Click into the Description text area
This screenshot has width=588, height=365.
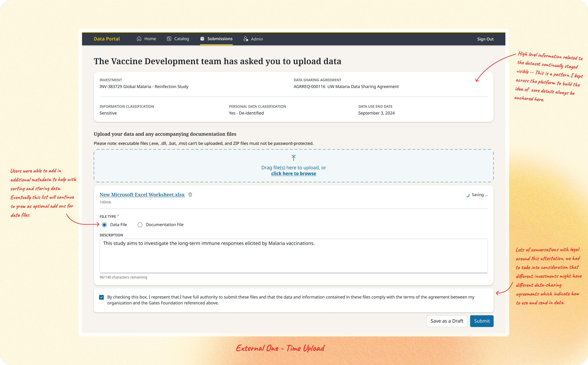click(x=293, y=256)
